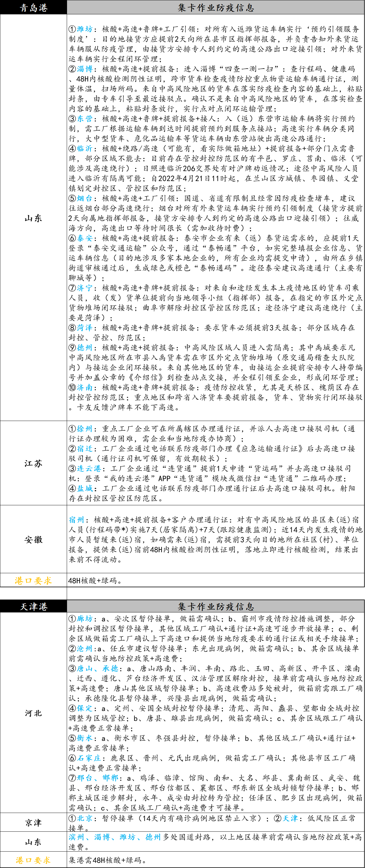
Task: Click the blue city name 天津 in 京津 row
Action: click(290, 819)
